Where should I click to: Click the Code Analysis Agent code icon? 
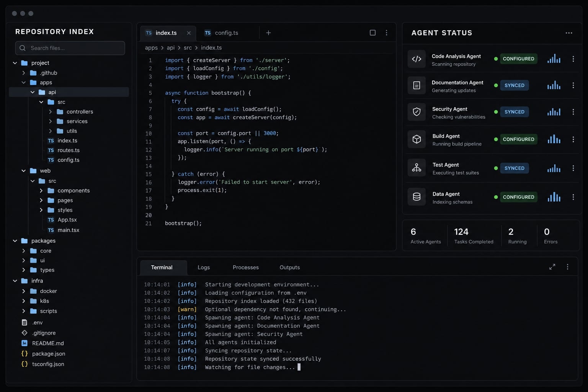coord(416,59)
